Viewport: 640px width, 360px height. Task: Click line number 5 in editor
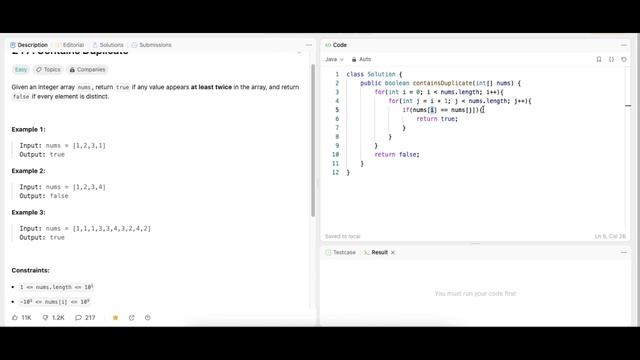coord(337,110)
